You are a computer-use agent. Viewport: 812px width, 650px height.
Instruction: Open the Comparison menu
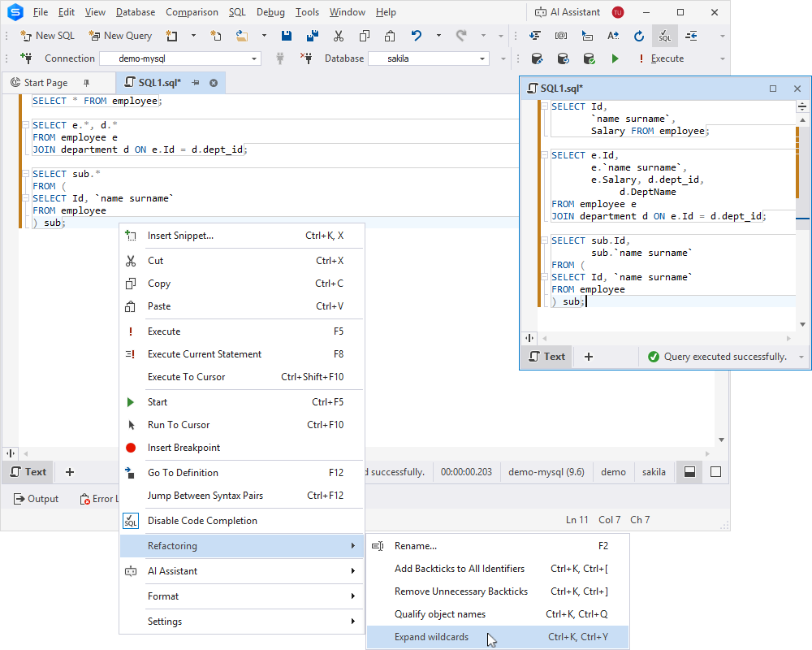pyautogui.click(x=192, y=12)
